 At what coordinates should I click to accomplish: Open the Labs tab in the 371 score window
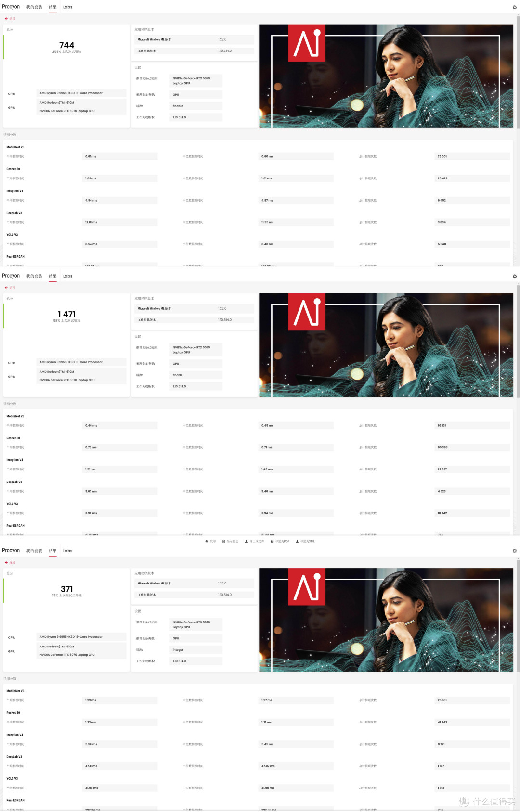pos(67,551)
